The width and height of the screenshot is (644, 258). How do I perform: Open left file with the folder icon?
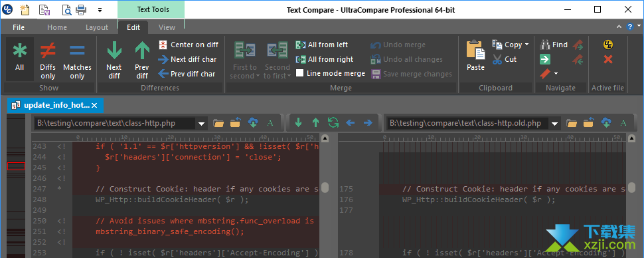pyautogui.click(x=218, y=122)
